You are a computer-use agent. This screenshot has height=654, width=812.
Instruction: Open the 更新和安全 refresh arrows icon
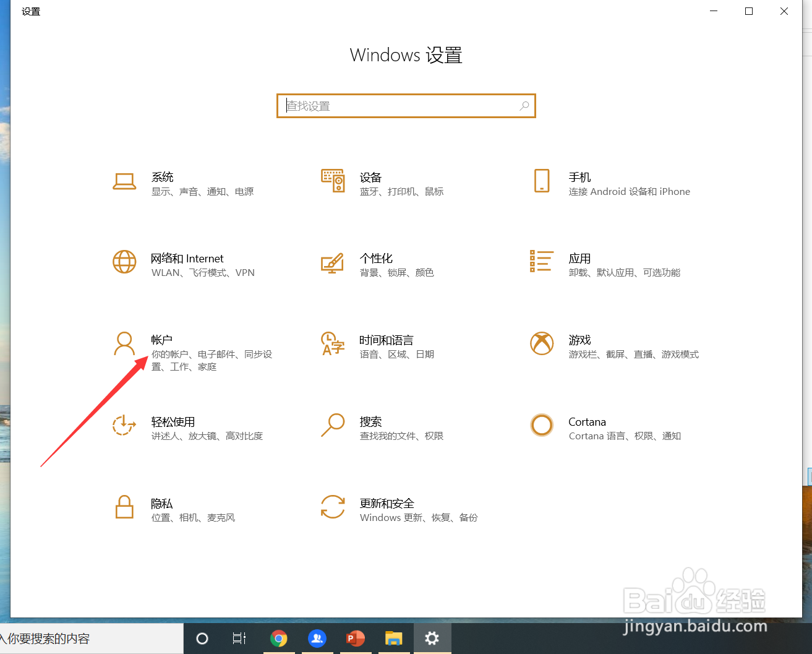pyautogui.click(x=333, y=507)
